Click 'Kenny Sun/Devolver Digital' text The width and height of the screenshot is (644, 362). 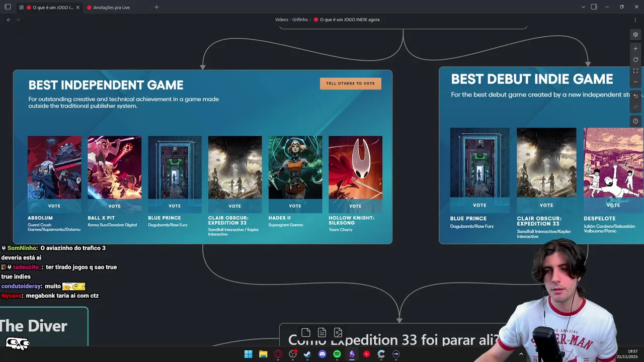pyautogui.click(x=112, y=225)
